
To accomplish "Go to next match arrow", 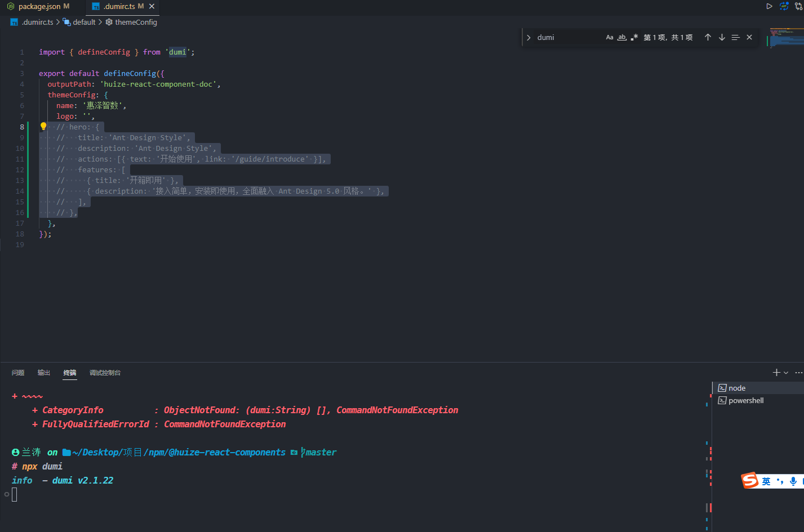I will pyautogui.click(x=722, y=37).
